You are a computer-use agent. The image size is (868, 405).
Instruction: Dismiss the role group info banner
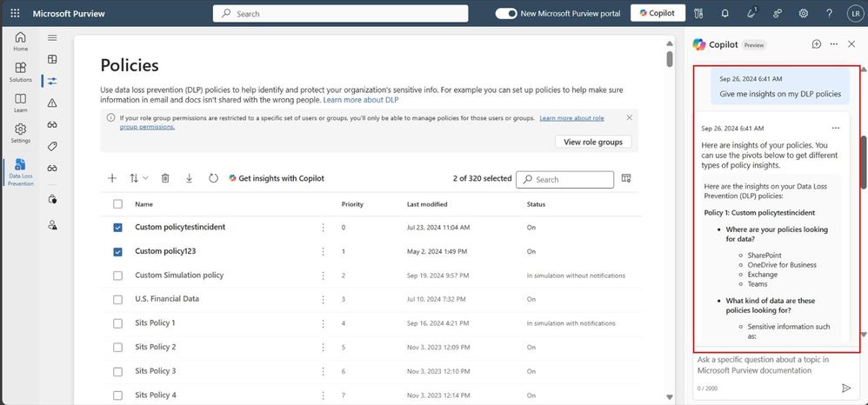pos(630,117)
